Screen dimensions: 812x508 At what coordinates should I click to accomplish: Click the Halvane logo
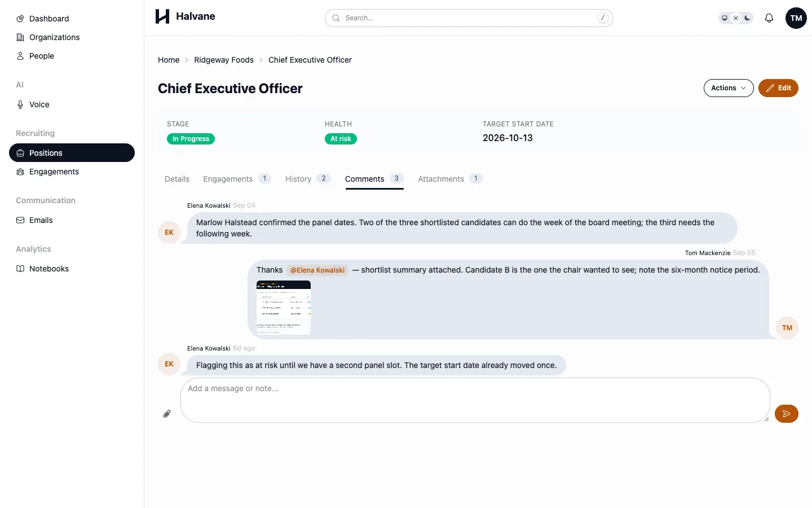pos(185,16)
